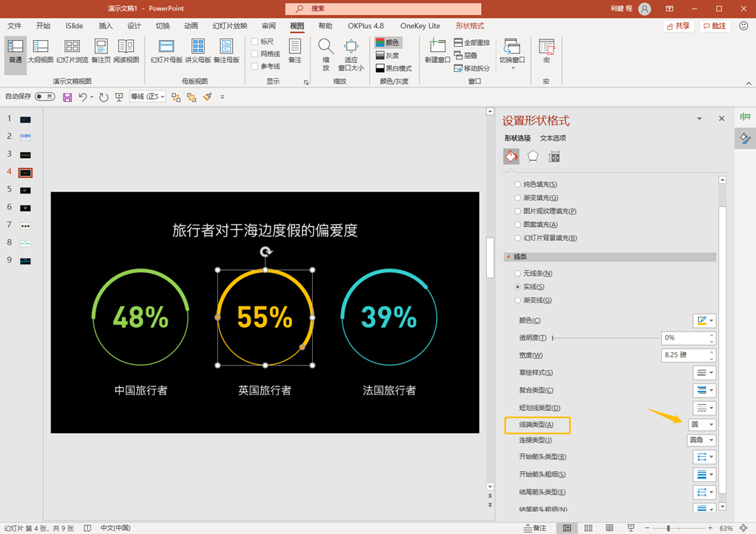Close the Format Shape pane

[721, 119]
